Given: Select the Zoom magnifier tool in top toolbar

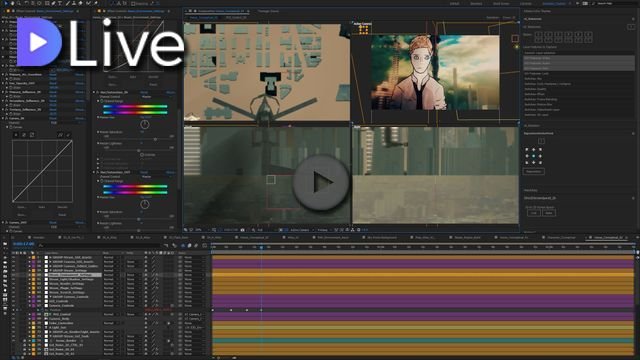Looking at the screenshot, I should click(19, 3).
